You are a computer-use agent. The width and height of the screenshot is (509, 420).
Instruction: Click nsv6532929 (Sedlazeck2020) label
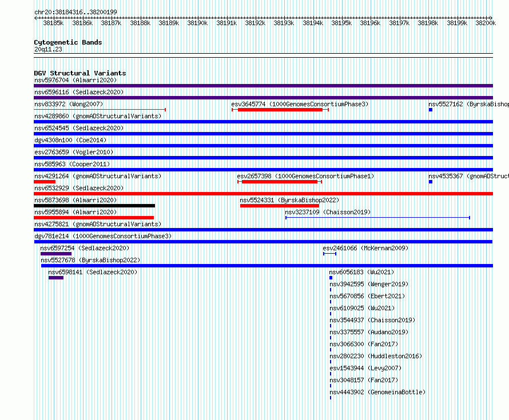click(79, 188)
